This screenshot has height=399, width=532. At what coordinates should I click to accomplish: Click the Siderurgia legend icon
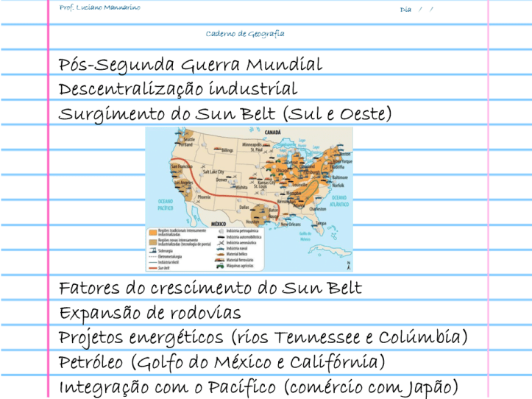[x=152, y=250]
